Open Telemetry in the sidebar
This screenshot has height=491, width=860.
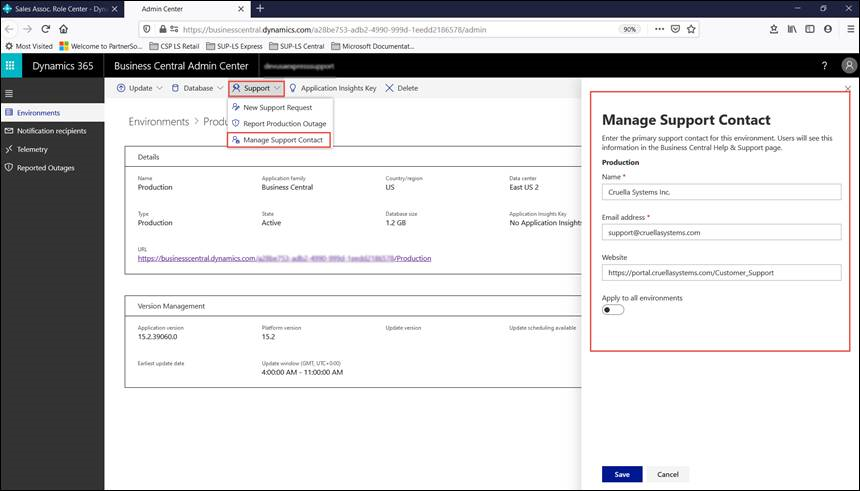point(32,149)
